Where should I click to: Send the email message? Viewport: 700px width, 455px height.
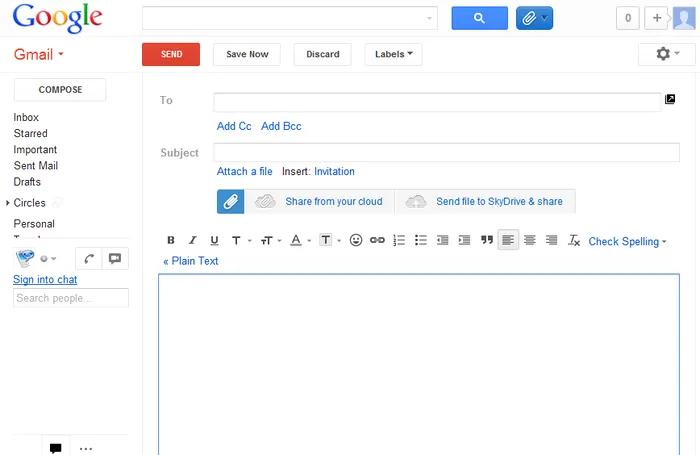pos(171,54)
